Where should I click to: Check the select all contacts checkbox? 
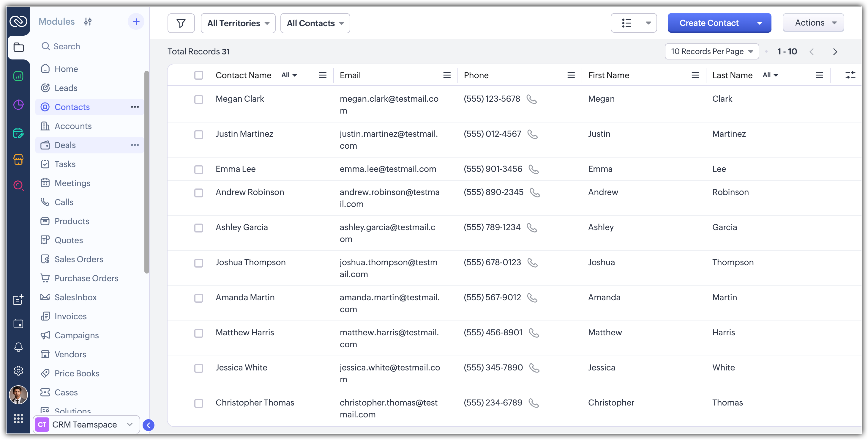198,75
